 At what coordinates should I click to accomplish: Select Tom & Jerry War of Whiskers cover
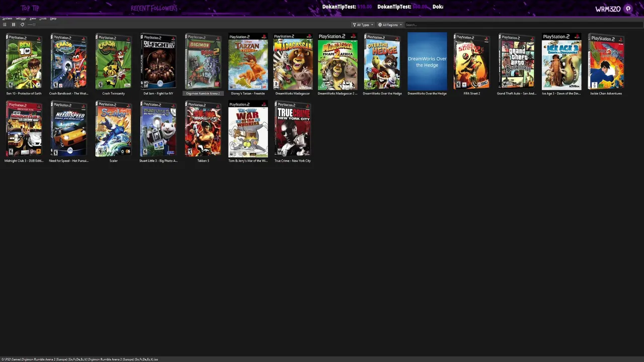coord(248,129)
